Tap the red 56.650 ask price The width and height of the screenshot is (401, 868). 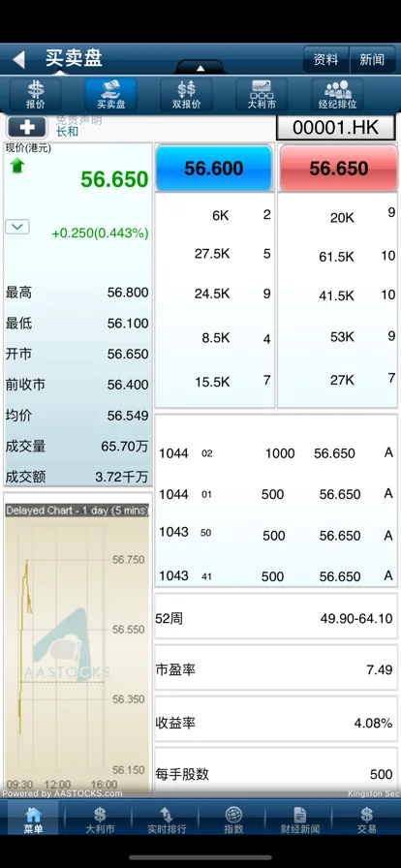[x=338, y=169]
